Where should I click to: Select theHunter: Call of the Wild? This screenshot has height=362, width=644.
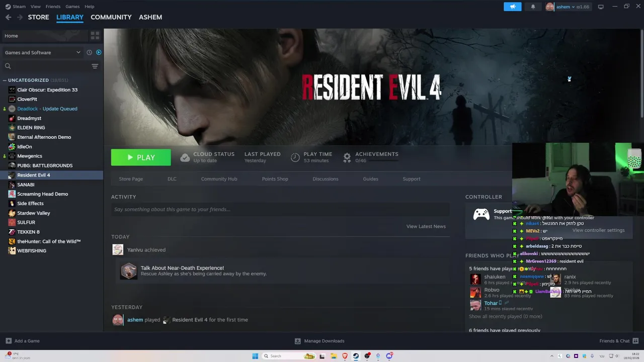[x=49, y=241]
